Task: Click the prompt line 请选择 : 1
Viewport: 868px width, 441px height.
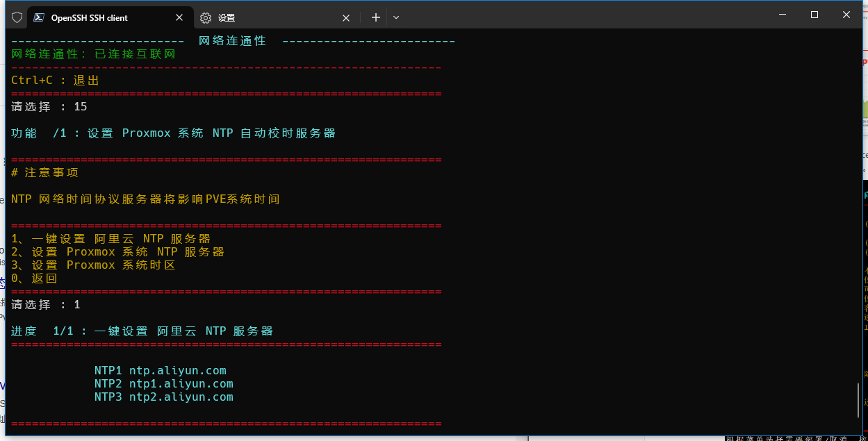Action: click(x=46, y=305)
